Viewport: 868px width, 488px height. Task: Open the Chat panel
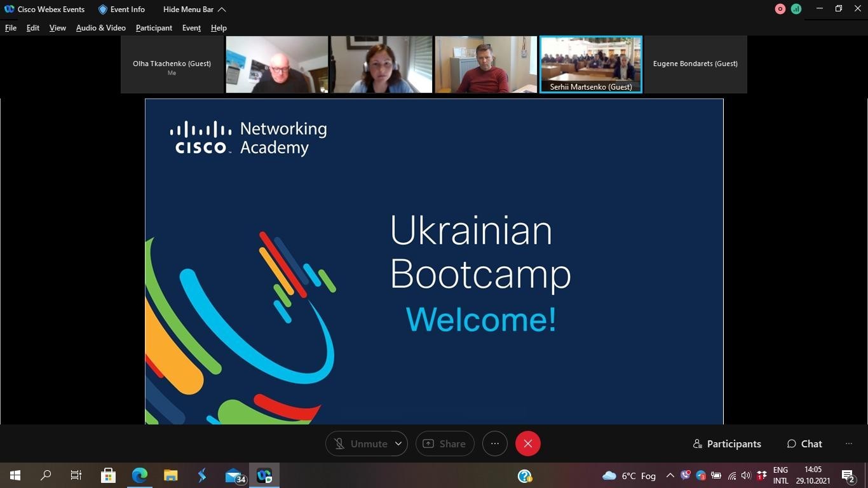pos(804,444)
